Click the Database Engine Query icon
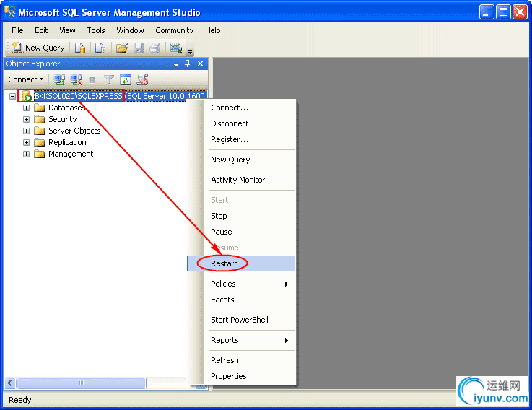The image size is (532, 410). (80, 48)
